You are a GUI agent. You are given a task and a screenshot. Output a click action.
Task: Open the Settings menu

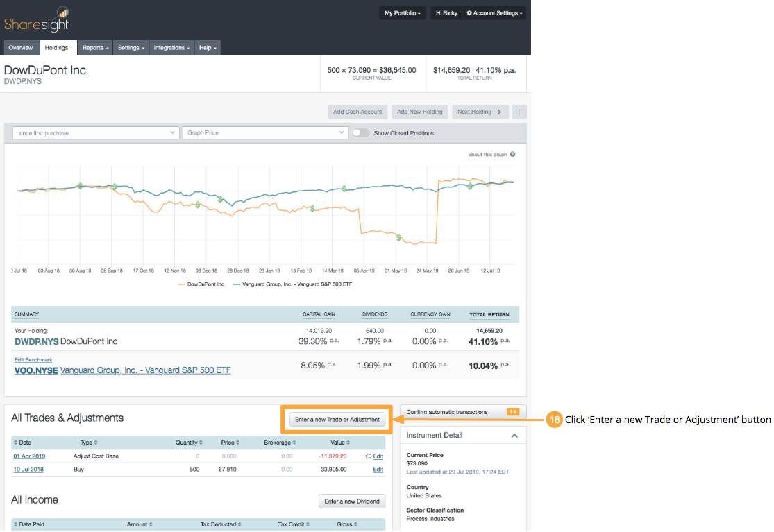pos(131,48)
